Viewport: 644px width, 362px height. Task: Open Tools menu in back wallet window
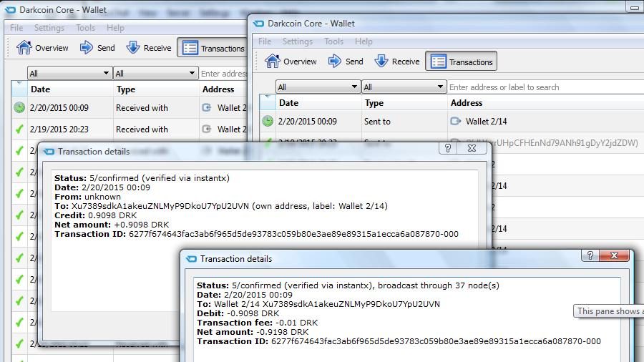click(85, 28)
